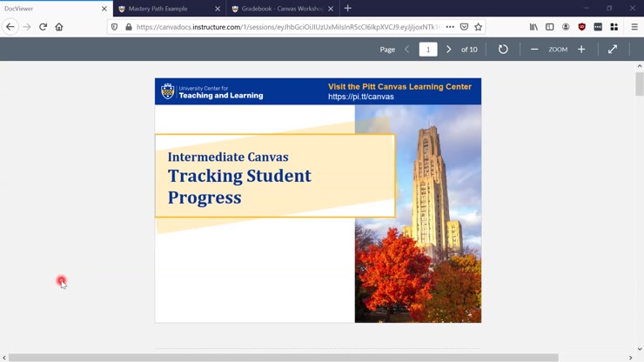Open a new browser tab
Screen dimensions: 644x362
coord(348,8)
